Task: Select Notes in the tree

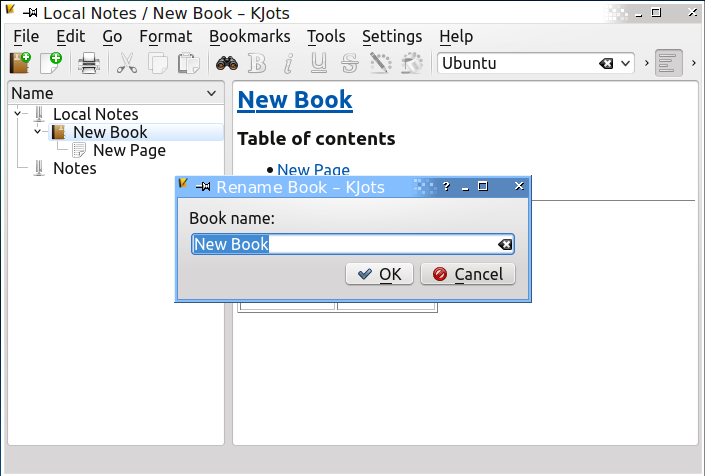Action: coord(75,168)
